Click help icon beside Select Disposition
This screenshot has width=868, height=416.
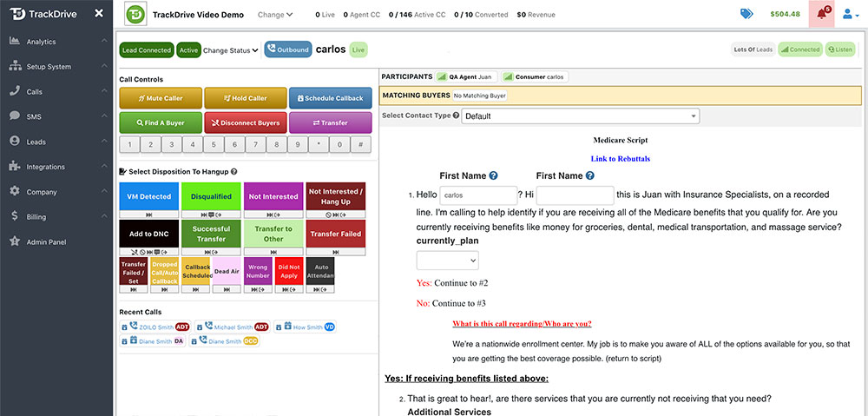click(x=234, y=172)
